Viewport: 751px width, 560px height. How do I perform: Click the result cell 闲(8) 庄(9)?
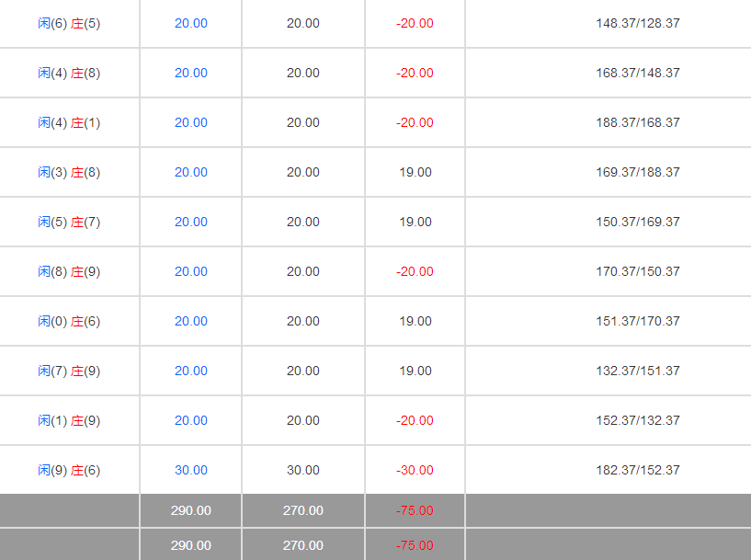pos(69,271)
